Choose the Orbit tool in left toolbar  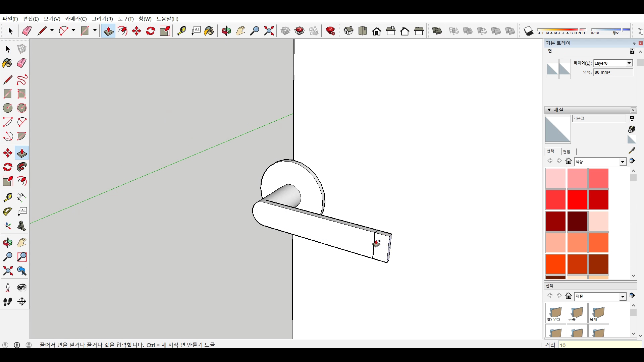pos(7,243)
